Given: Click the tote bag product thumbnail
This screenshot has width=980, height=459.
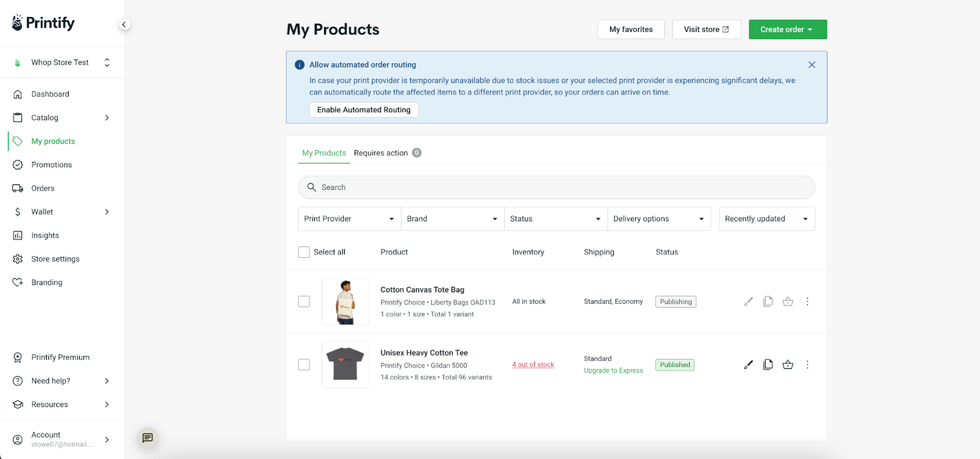Looking at the screenshot, I should tap(345, 302).
